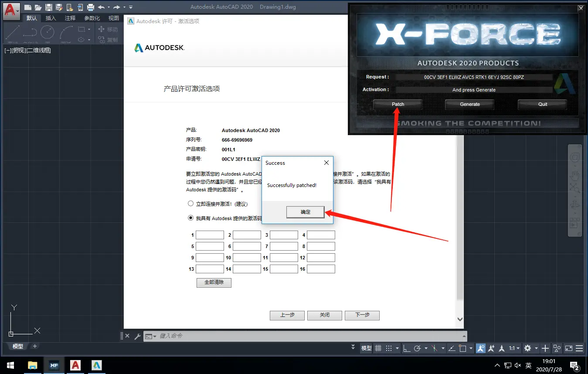Select the Polyline tool in ribbon

(30, 33)
